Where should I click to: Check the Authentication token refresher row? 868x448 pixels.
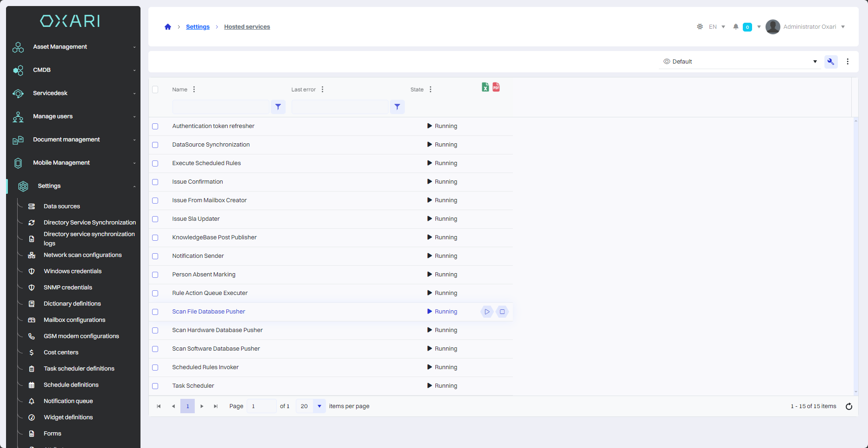(x=155, y=126)
